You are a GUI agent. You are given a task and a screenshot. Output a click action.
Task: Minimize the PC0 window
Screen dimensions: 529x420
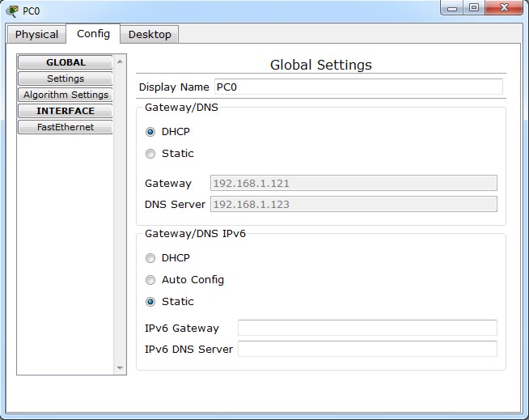point(452,8)
